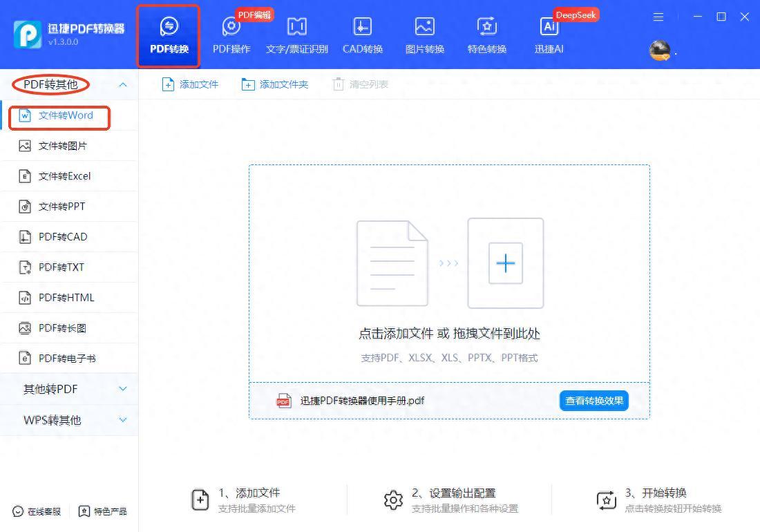Viewport: 760px width, 532px height.
Task: Expand the WPS转其他 section
Action: click(x=123, y=419)
